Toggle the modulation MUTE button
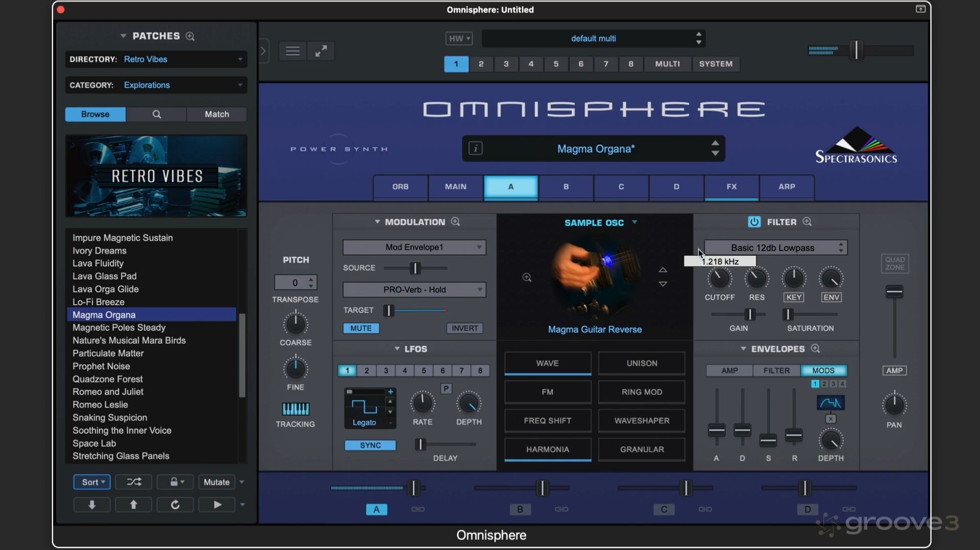The height and width of the screenshot is (550, 980). tap(361, 328)
